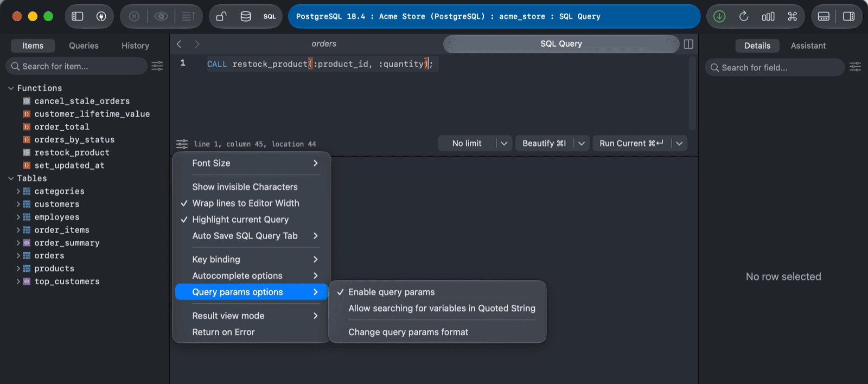This screenshot has height=384, width=868.
Task: Click the unlock padlock toolbar icon
Action: (x=221, y=16)
